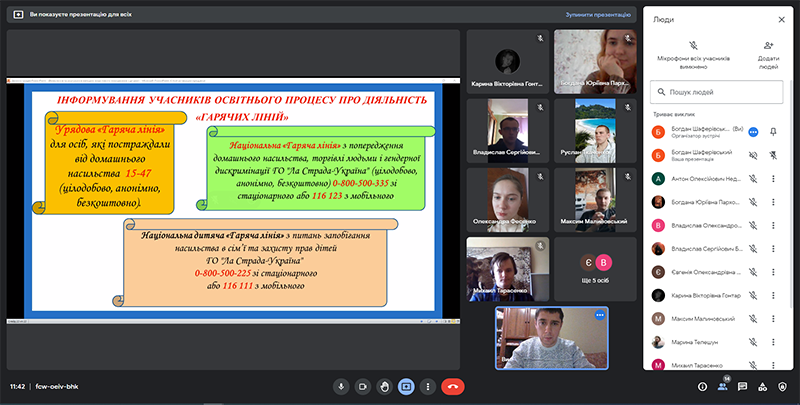Select Руслан video tile with beach background

coord(595,131)
